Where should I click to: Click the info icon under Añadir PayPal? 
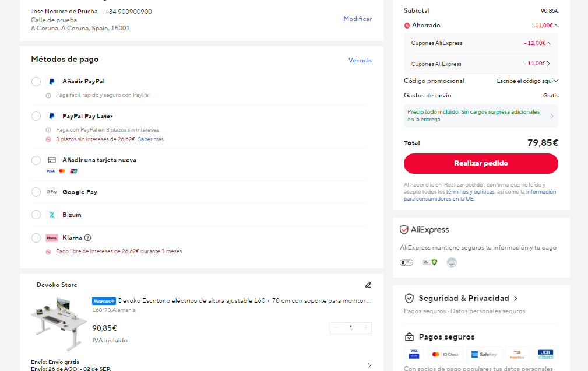[x=48, y=96]
